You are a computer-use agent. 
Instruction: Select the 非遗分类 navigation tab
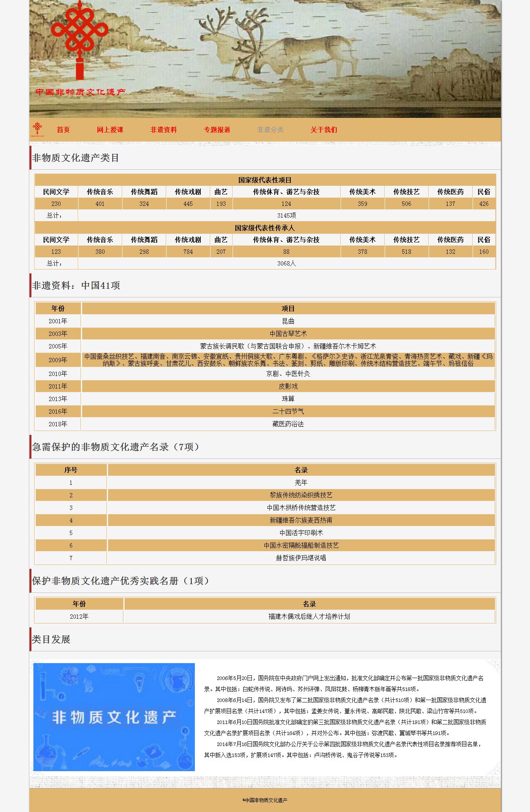pos(270,130)
